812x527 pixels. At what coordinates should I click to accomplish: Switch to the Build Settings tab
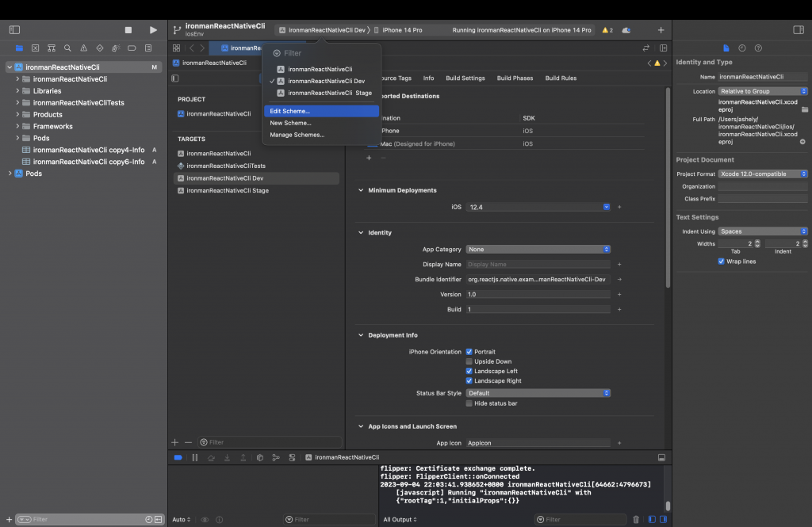point(465,78)
